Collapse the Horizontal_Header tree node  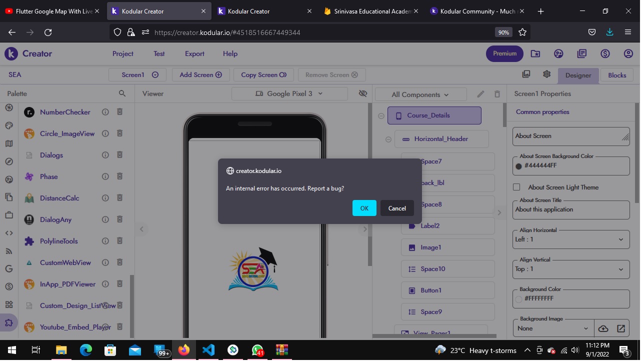388,139
